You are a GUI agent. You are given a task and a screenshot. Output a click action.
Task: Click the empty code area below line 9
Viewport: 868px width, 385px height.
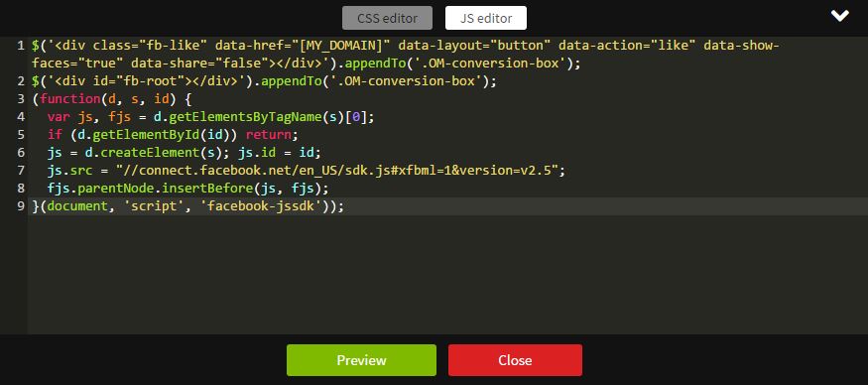[x=447, y=274]
